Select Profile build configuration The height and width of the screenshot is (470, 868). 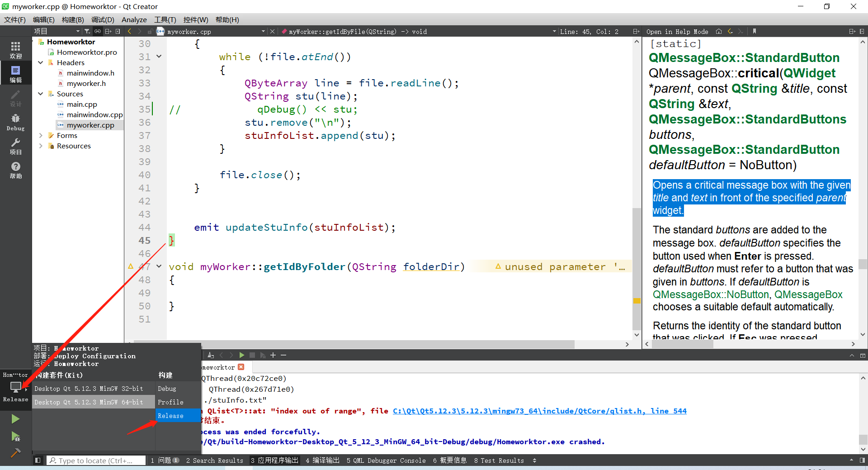(x=178, y=402)
